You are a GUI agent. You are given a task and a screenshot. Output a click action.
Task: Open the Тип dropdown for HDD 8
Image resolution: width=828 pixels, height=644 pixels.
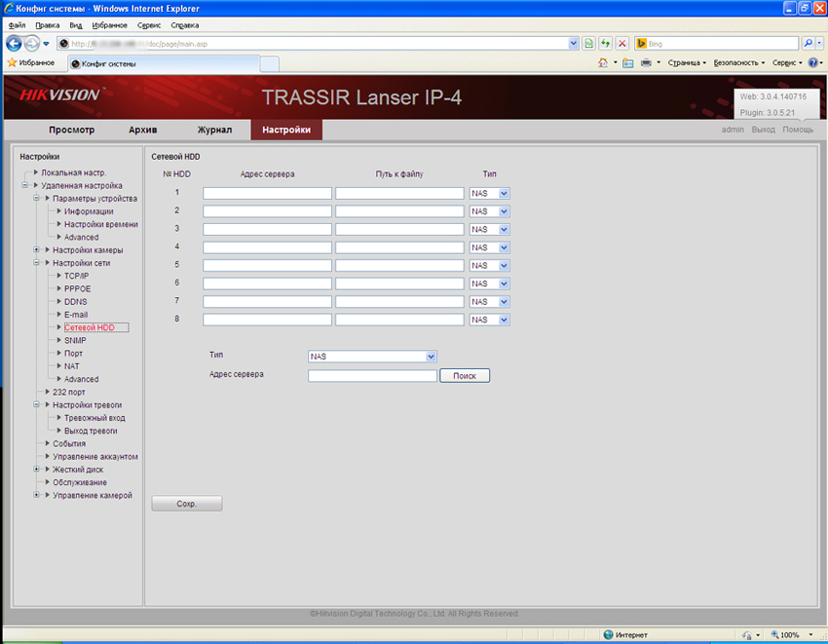point(490,320)
